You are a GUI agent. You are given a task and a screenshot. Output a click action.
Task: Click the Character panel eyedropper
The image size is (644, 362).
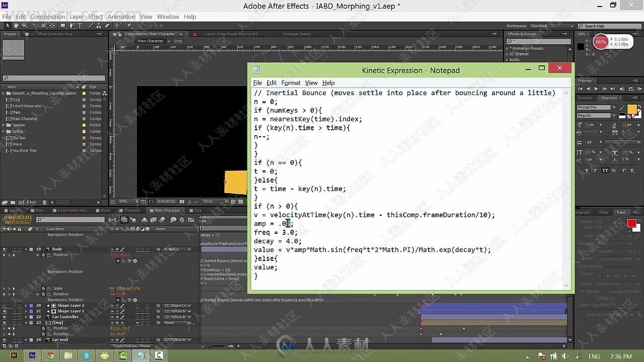pyautogui.click(x=622, y=108)
